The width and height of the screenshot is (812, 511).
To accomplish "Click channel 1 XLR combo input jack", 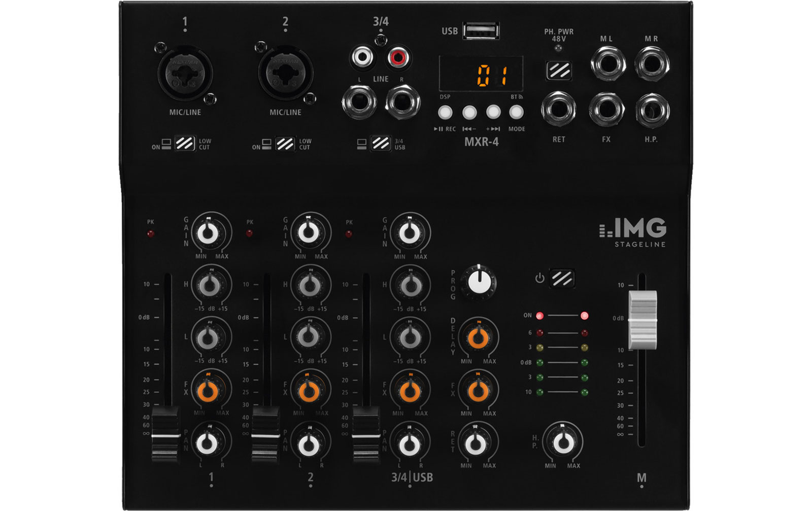I will point(185,74).
